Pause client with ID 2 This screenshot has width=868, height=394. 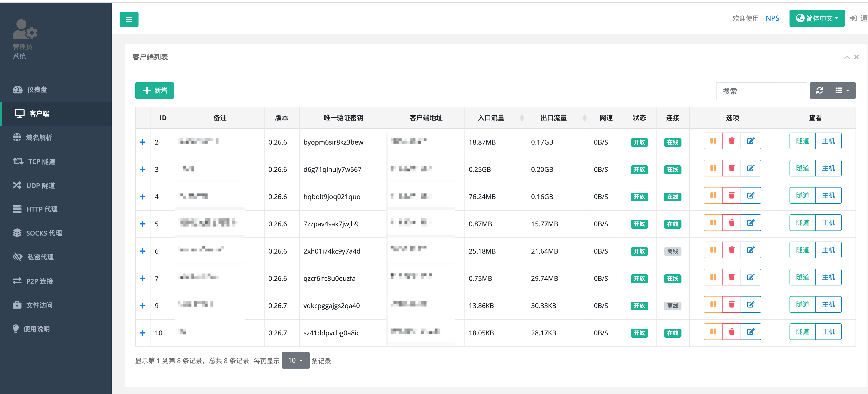[x=713, y=141]
